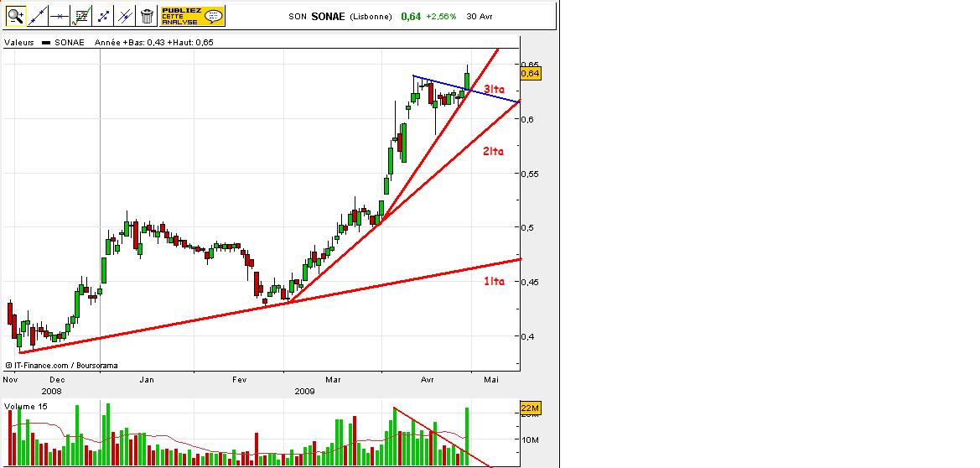The height and width of the screenshot is (468, 980).
Task: Click the SONAE stock name in header
Action: [x=328, y=17]
